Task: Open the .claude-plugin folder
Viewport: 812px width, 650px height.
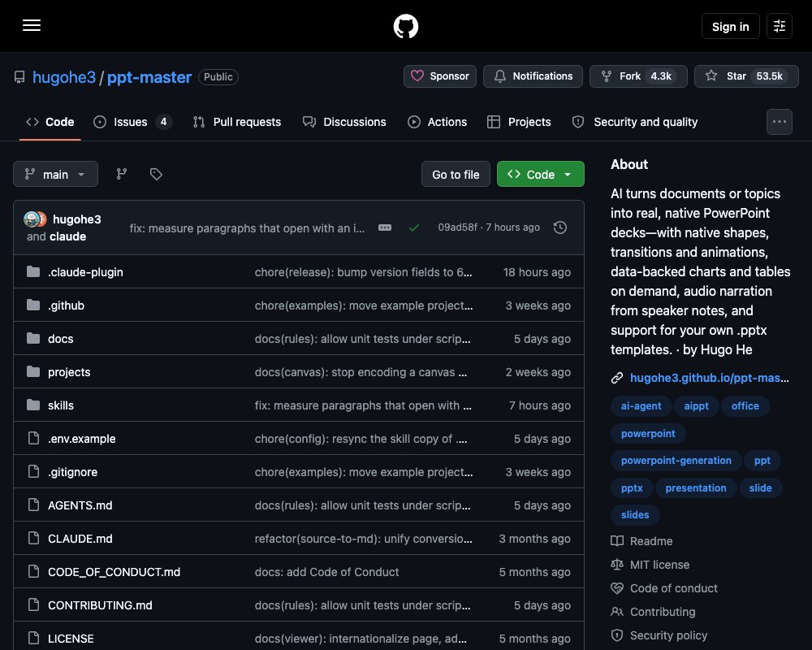Action: 85,272
